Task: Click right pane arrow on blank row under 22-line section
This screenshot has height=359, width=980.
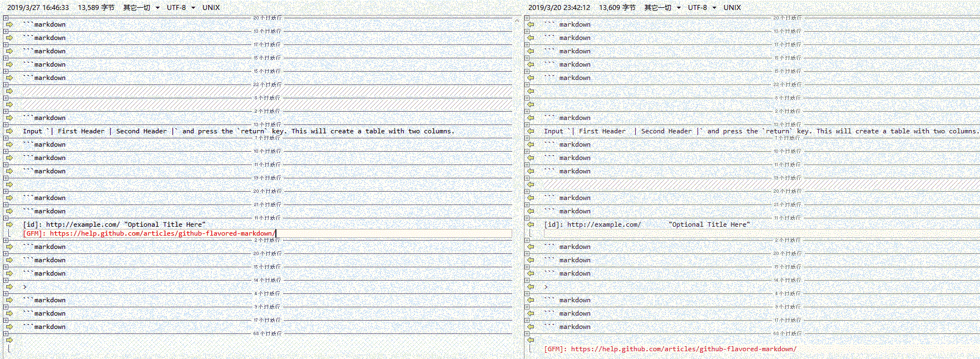Action: pos(531,91)
